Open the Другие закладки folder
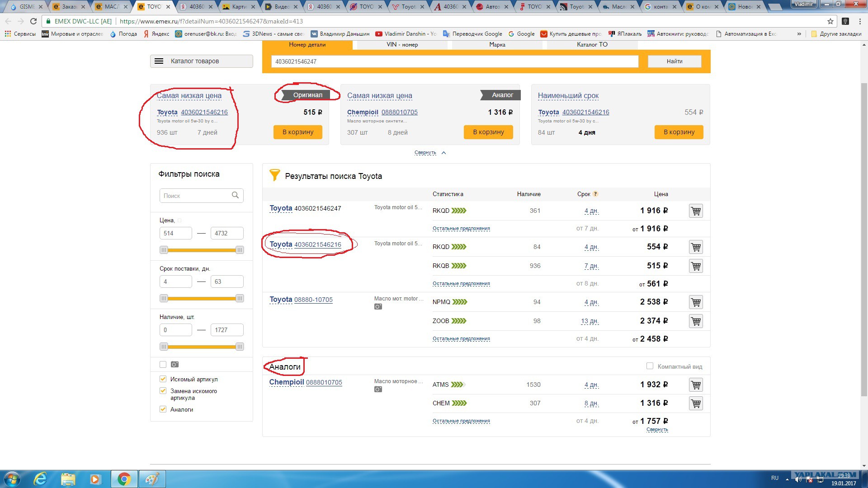The image size is (868, 488). (x=836, y=34)
